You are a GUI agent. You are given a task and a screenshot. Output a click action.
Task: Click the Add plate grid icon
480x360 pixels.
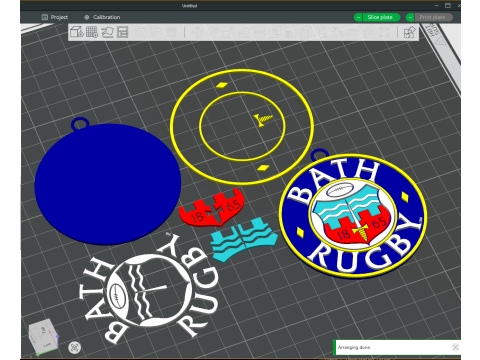(x=92, y=32)
